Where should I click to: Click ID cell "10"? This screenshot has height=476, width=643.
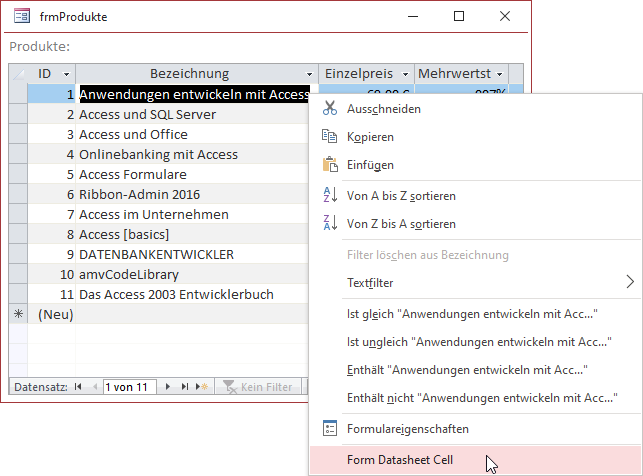52,274
